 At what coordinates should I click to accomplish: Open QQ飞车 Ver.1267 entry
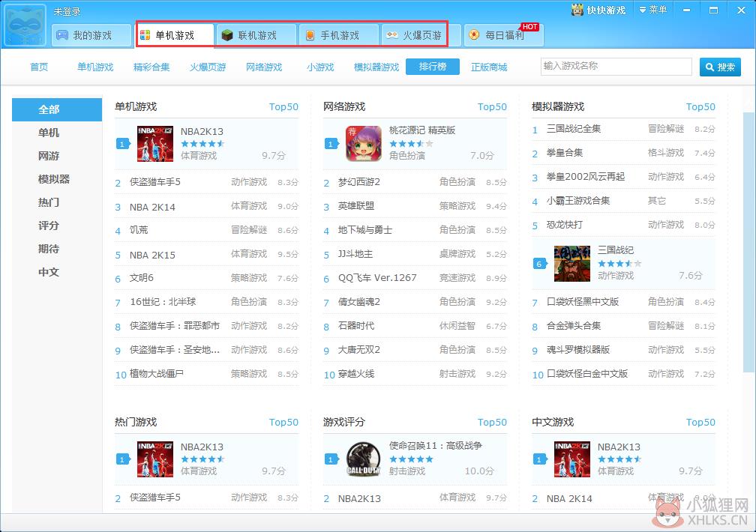click(x=377, y=278)
